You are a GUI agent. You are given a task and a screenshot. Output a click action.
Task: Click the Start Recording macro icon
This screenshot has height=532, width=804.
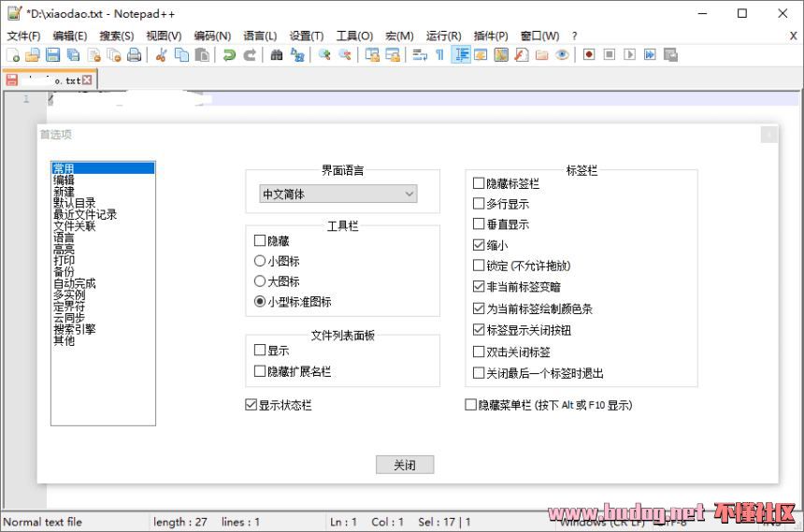coord(589,55)
